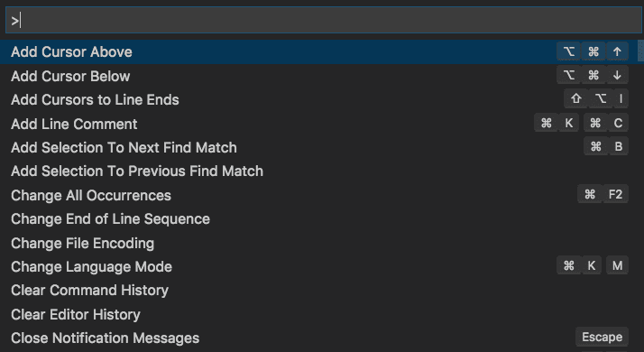Click the shift key icon on Add Cursors to Line Ends
The height and width of the screenshot is (352, 644).
(576, 98)
